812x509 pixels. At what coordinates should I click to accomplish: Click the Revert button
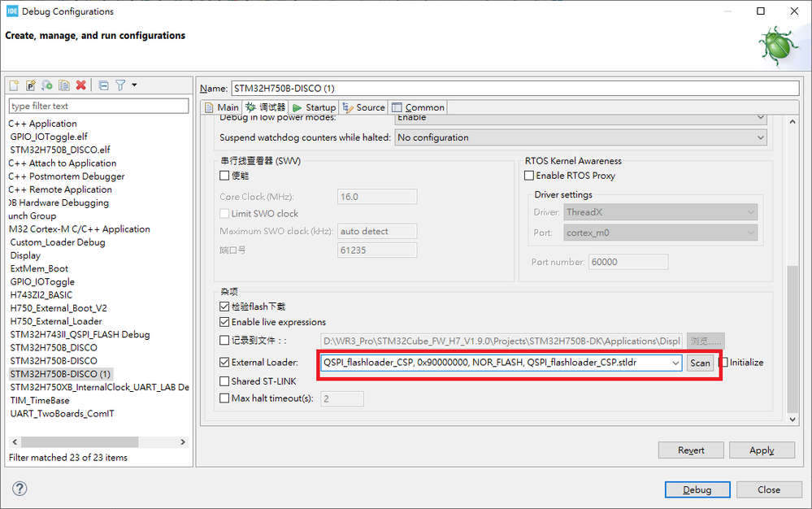point(691,450)
